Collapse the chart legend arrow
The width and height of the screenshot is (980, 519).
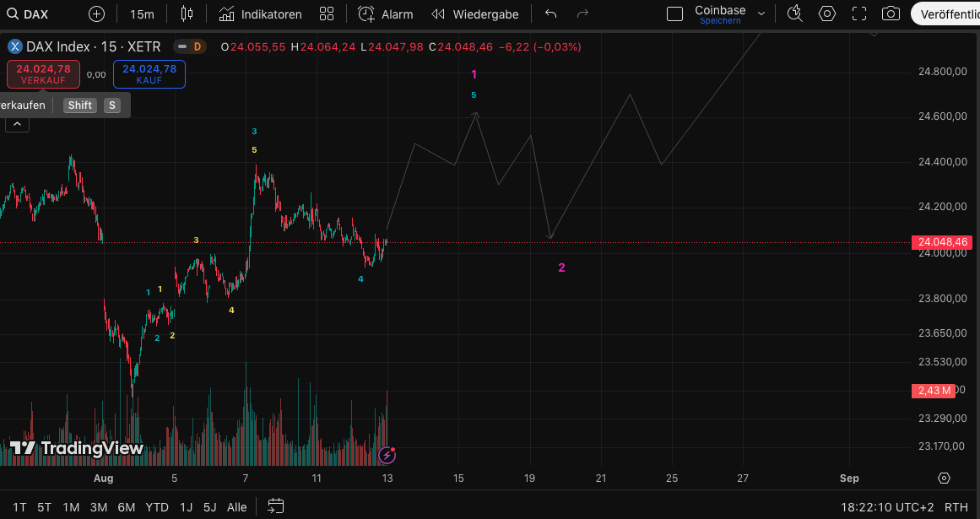(17, 124)
